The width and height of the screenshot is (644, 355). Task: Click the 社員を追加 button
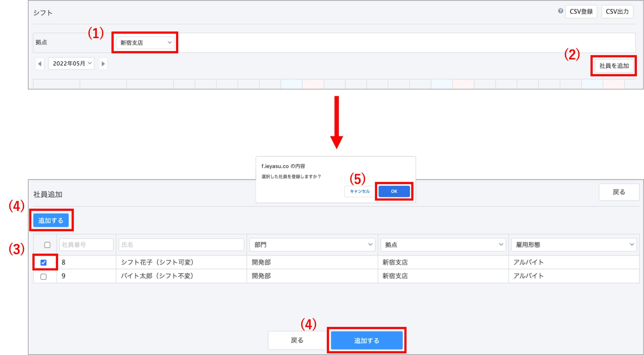[x=614, y=66]
